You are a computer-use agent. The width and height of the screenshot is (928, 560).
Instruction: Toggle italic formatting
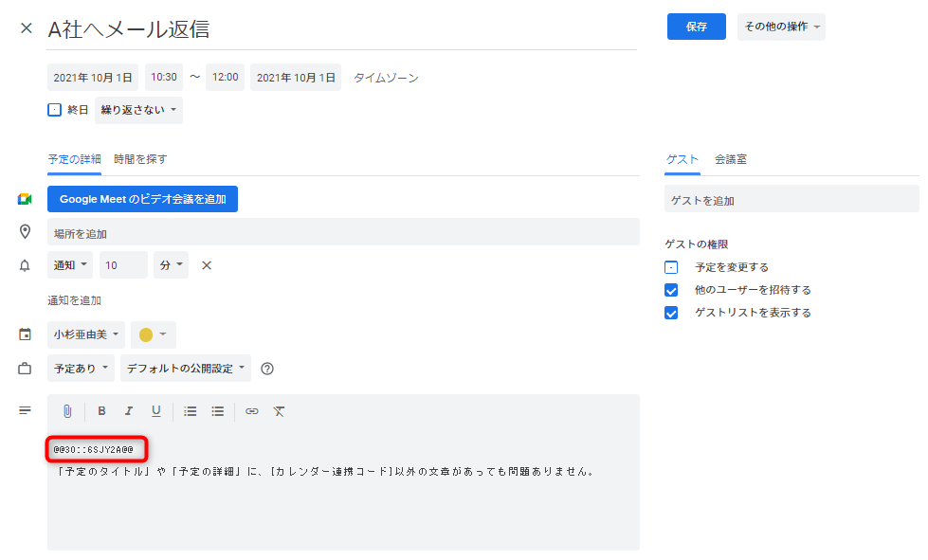[129, 411]
